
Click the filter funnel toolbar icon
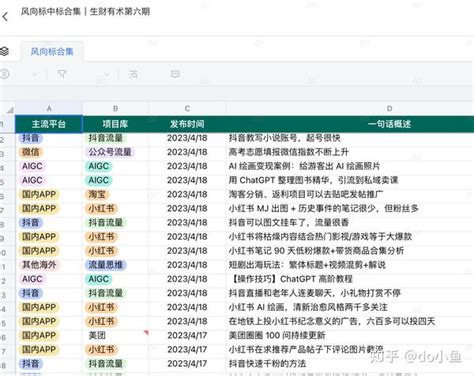click(x=62, y=74)
